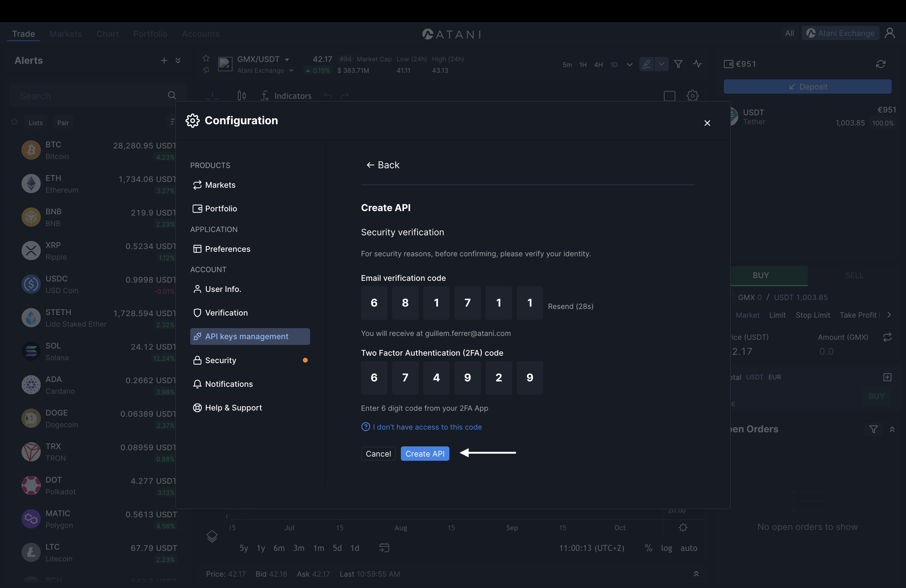Switch to the Accounts tab
The height and width of the screenshot is (588, 906).
[201, 34]
